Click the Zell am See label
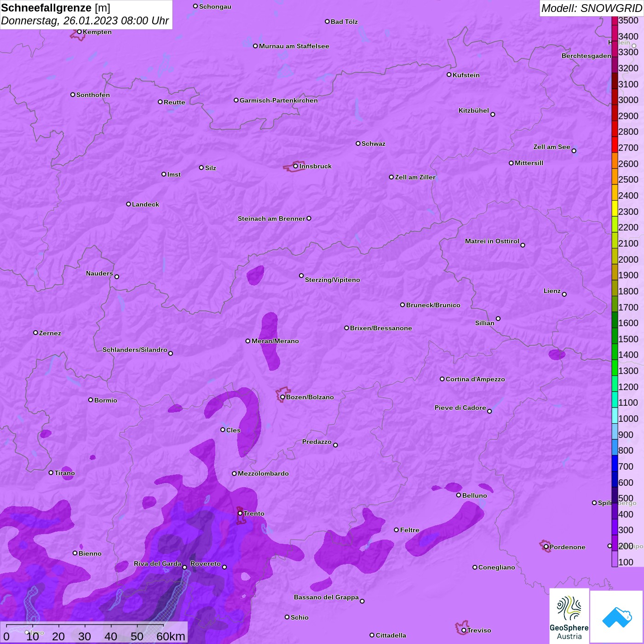This screenshot has height=644, width=644. coord(552,147)
